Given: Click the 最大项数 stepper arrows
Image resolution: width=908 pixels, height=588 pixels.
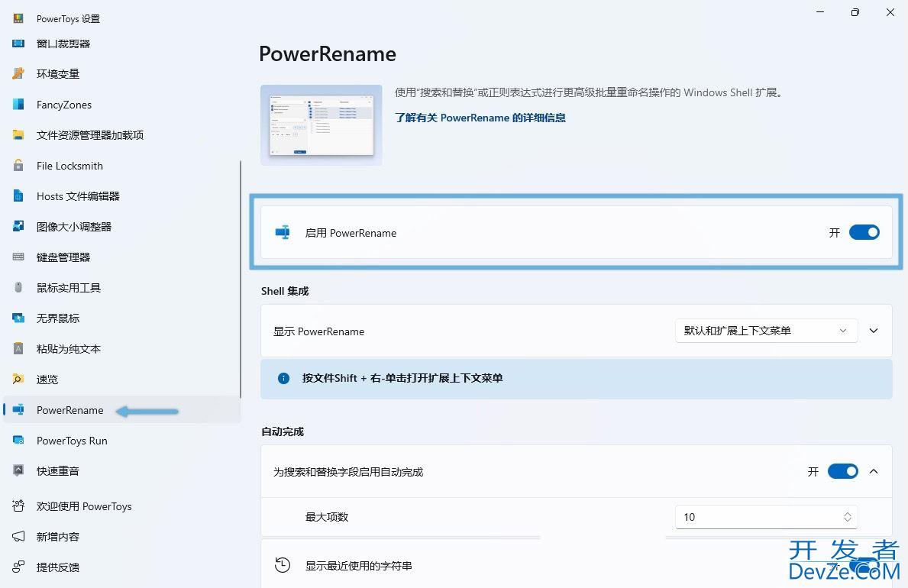Looking at the screenshot, I should 847,517.
